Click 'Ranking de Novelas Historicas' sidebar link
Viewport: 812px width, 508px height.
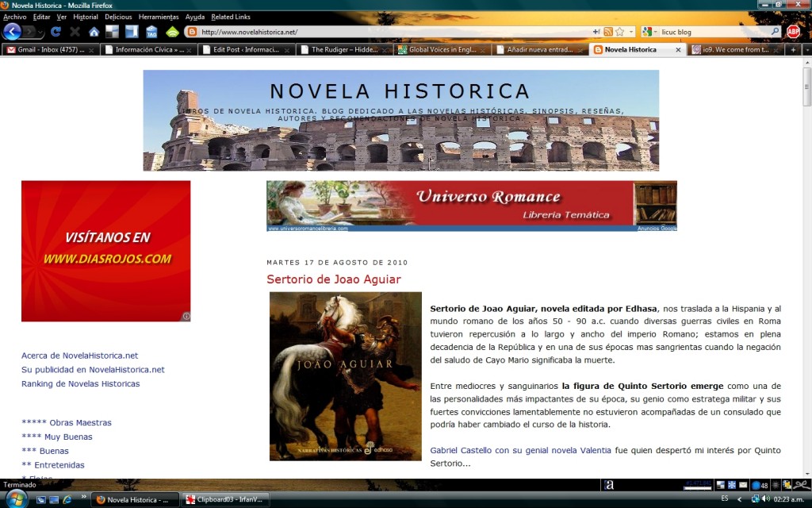point(80,384)
